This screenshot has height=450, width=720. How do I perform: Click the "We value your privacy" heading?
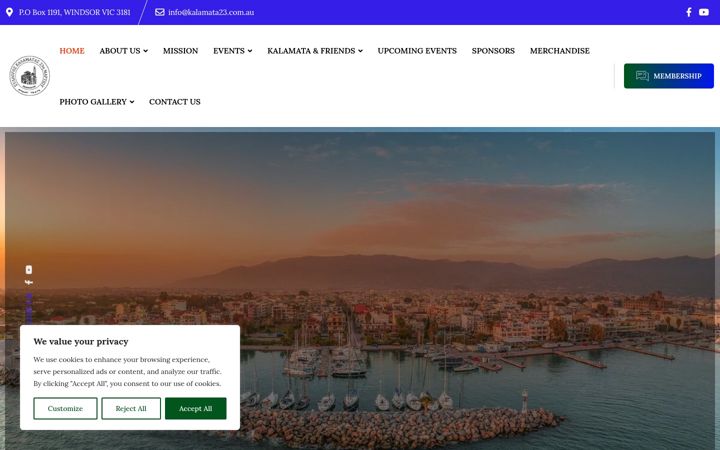(81, 341)
